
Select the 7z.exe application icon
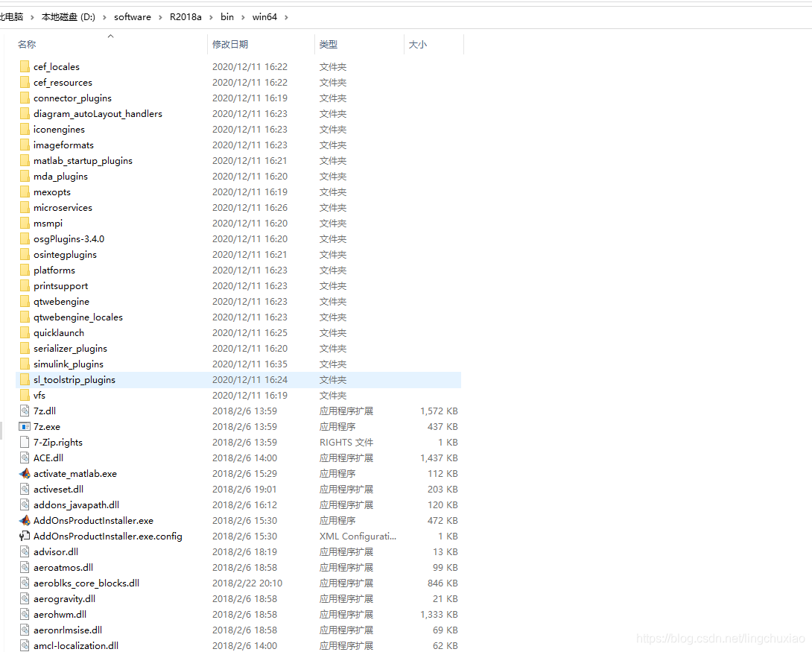coord(25,426)
